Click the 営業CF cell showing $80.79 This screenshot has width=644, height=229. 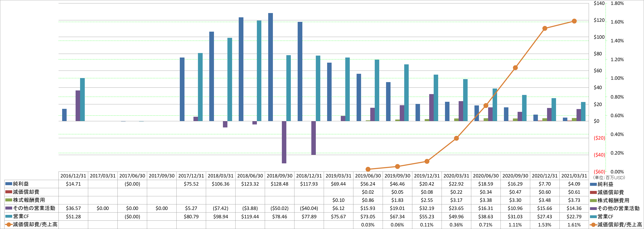tap(191, 216)
